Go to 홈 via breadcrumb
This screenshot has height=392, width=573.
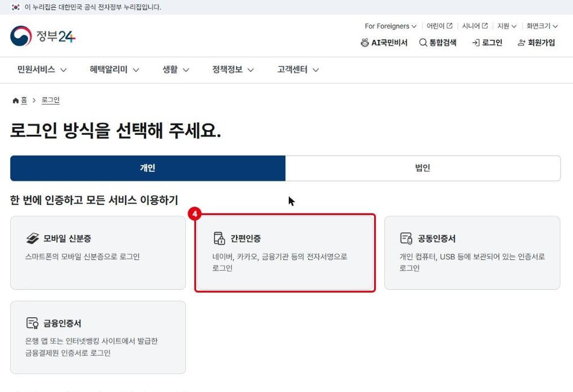(24, 100)
